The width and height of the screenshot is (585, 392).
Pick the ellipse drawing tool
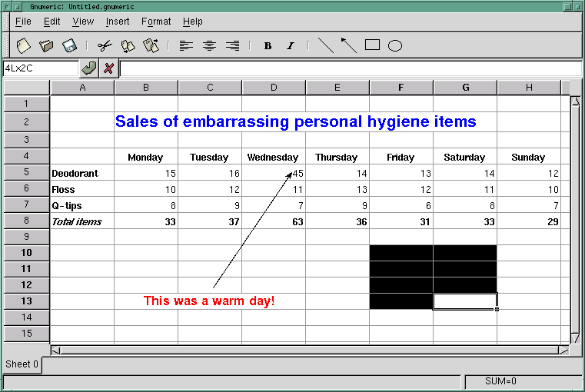[x=395, y=45]
